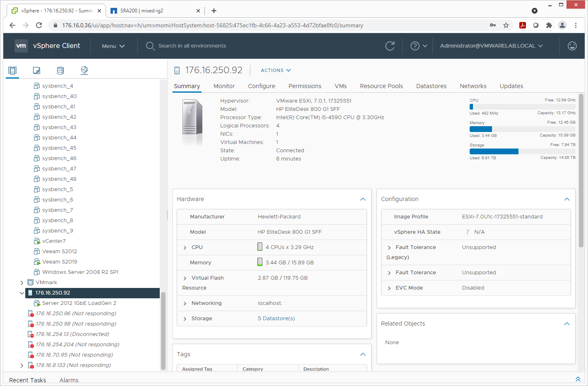Image resolution: width=588 pixels, height=386 pixels.
Task: Click the vm logo in the header
Action: (21, 46)
